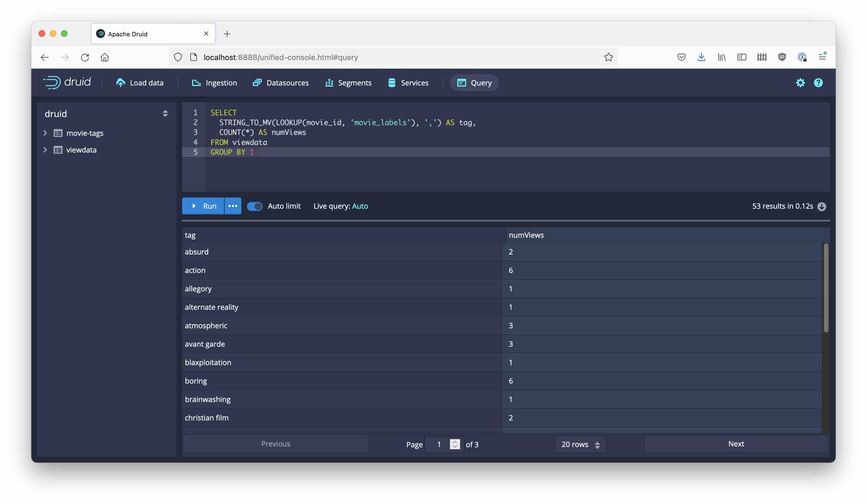Click the results table vertical scrollbar
Image resolution: width=867 pixels, height=504 pixels.
pos(825,287)
